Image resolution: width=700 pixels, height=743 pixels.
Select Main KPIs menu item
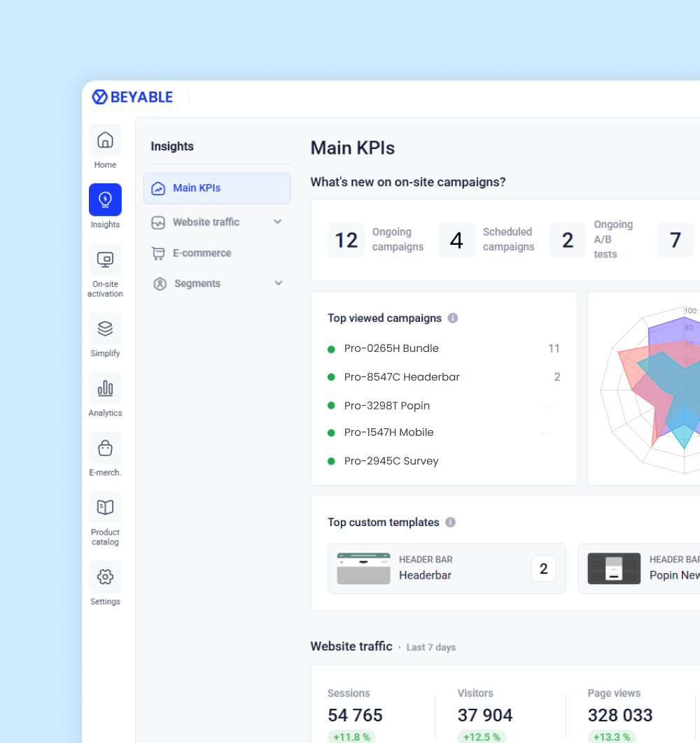(x=217, y=189)
